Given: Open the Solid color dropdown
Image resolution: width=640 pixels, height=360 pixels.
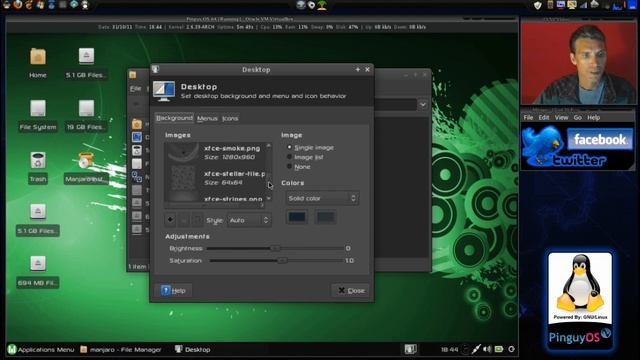Looking at the screenshot, I should click(322, 198).
